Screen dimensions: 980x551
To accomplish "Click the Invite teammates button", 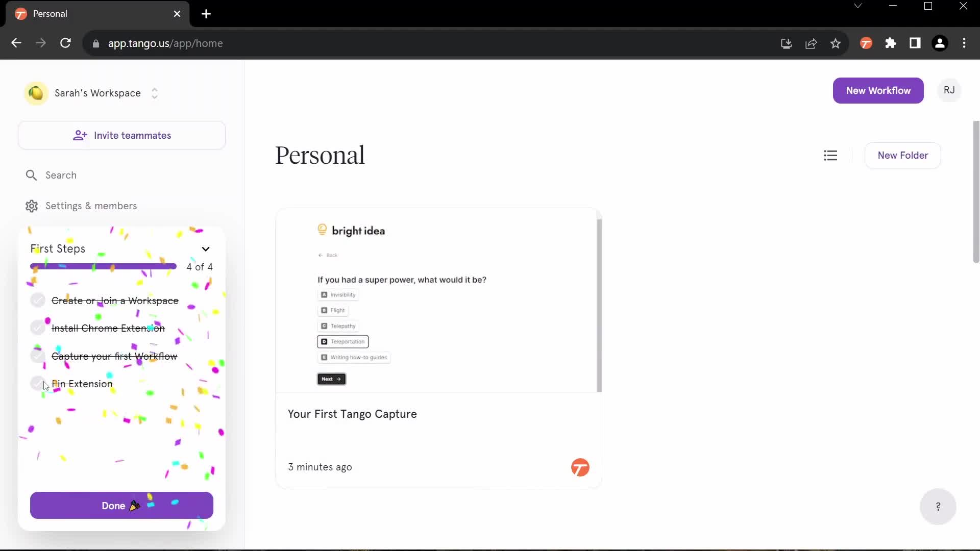I will [x=122, y=135].
